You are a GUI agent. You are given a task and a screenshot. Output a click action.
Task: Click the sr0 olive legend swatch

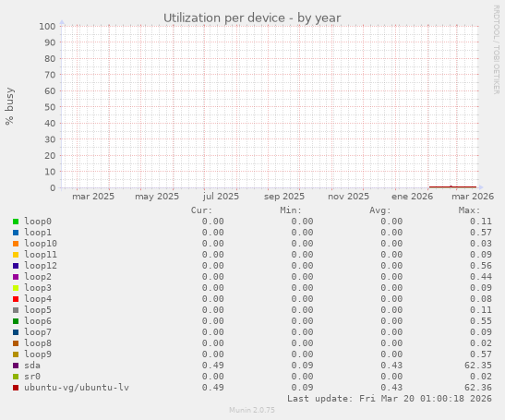16,377
